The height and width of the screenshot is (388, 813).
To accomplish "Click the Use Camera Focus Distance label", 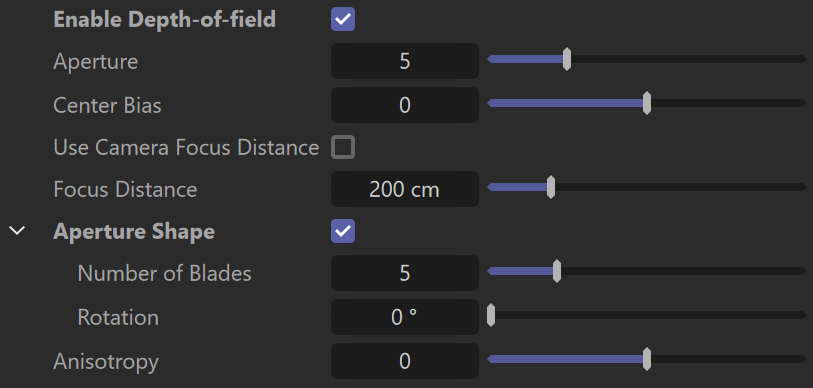I will point(186,148).
